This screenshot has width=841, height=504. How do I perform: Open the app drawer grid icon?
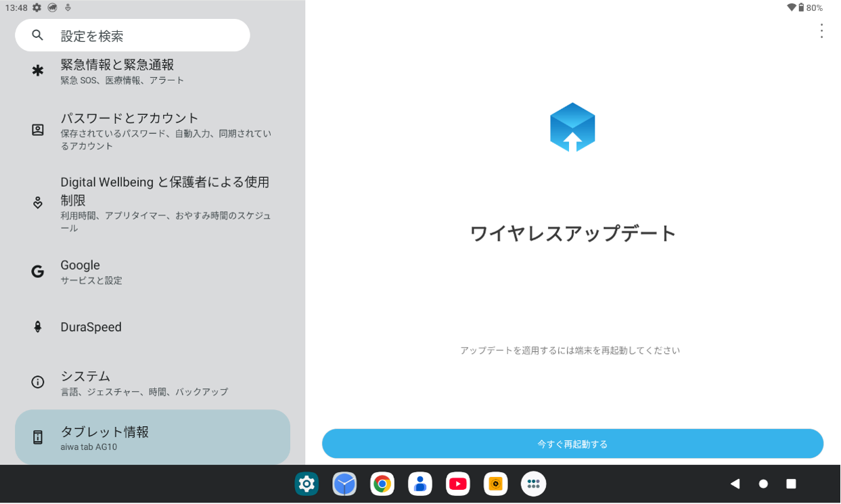[x=534, y=484]
